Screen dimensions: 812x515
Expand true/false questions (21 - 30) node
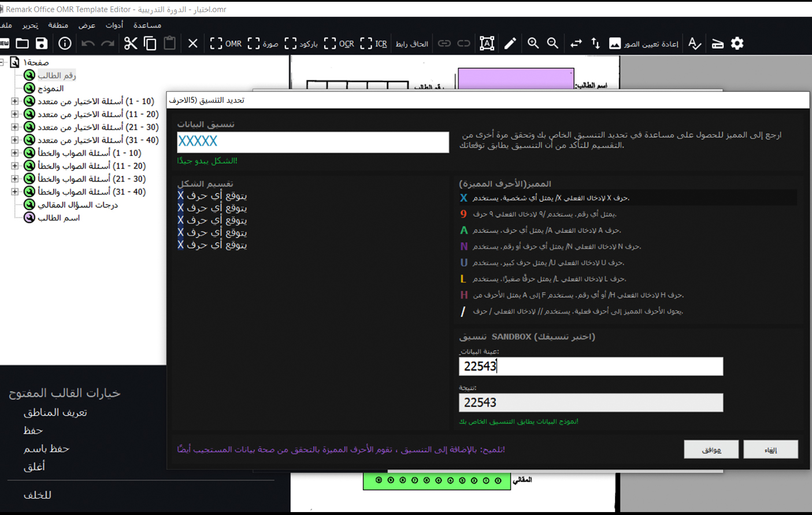coord(14,179)
